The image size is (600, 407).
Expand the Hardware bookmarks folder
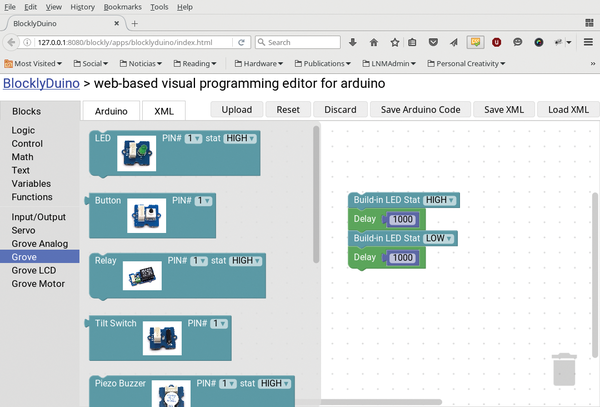[259, 63]
